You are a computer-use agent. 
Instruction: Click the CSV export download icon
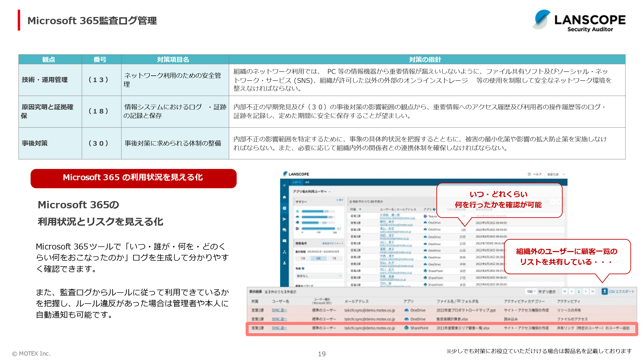[604, 291]
